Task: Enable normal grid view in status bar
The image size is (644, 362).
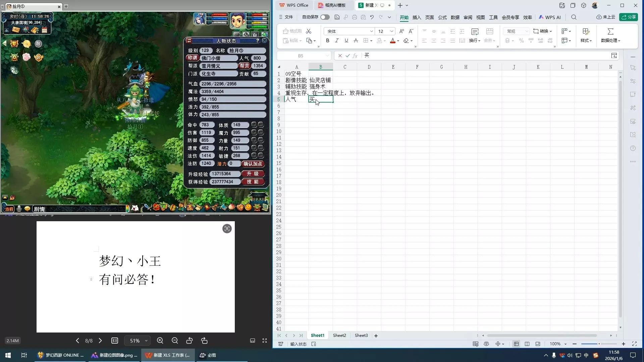Action: click(516, 344)
